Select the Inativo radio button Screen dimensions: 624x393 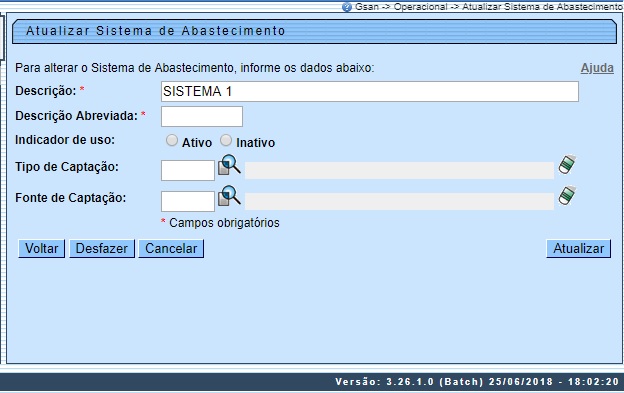pyautogui.click(x=226, y=140)
